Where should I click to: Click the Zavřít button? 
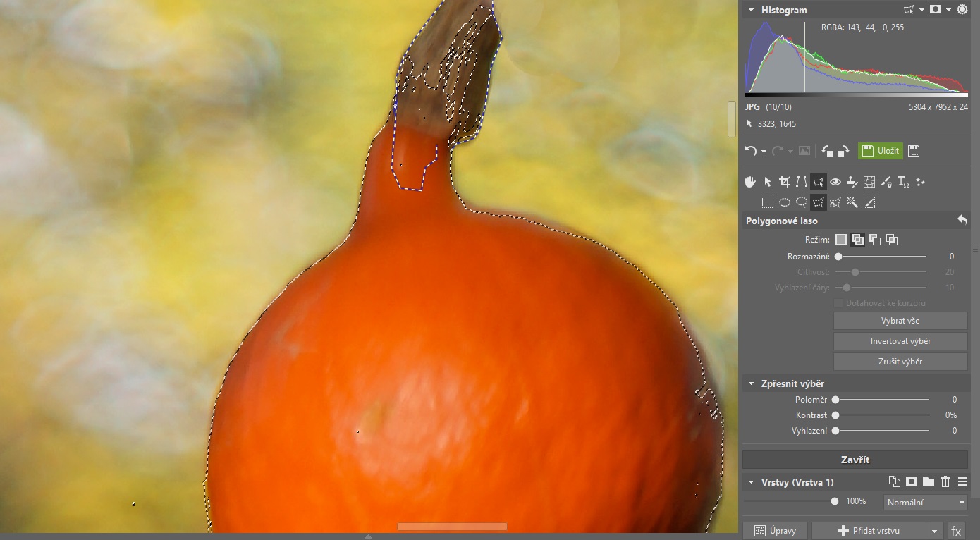(855, 460)
